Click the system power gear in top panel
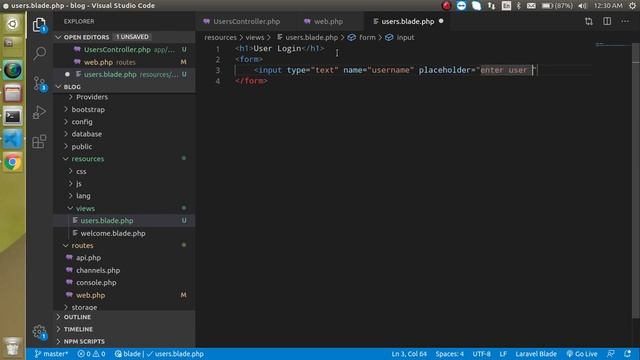640x360 pixels. tap(632, 5)
